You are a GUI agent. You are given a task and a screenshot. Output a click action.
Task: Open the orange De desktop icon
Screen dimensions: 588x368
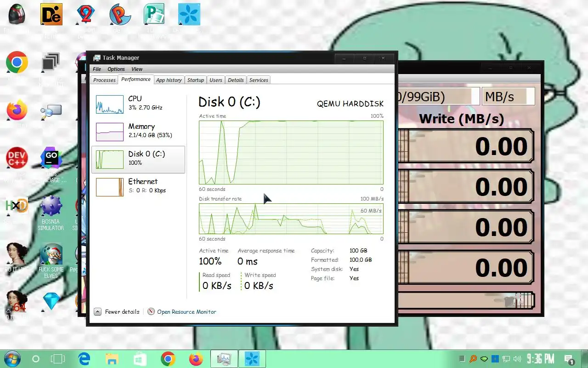click(x=51, y=15)
